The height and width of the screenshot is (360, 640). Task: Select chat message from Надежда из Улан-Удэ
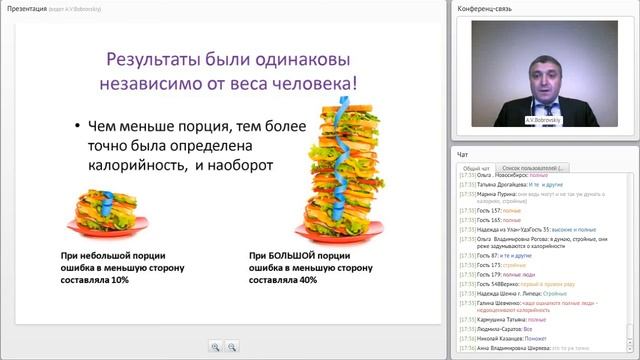[x=528, y=229]
